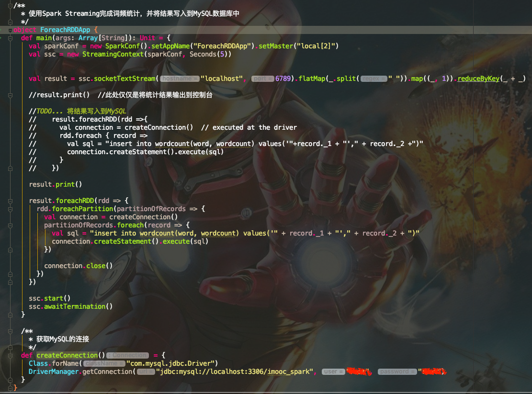
Task: Click the 'hostname =' parameter hint
Action: (x=180, y=79)
